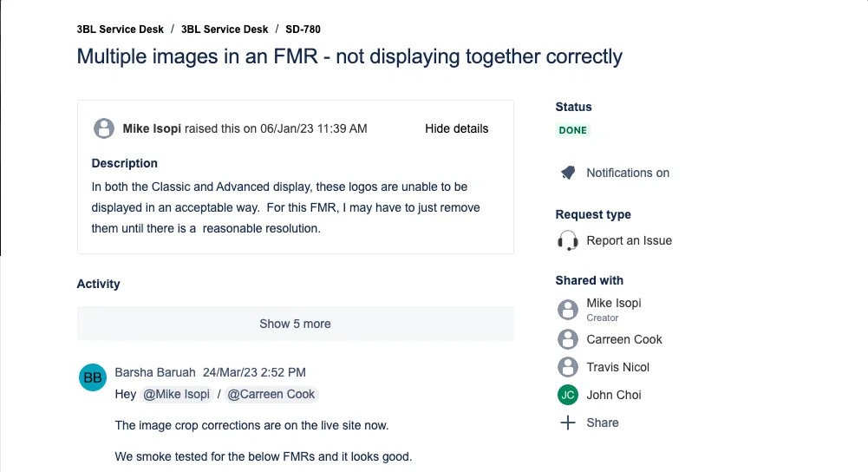Click the 24/Mar/23 2:52 PM timestamp
This screenshot has width=868, height=472.
click(254, 372)
